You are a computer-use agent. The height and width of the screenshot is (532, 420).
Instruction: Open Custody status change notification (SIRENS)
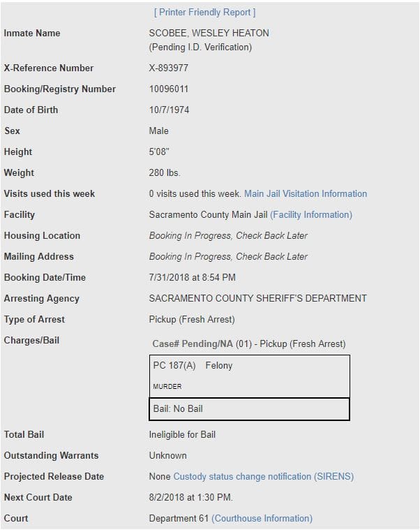[x=264, y=477]
